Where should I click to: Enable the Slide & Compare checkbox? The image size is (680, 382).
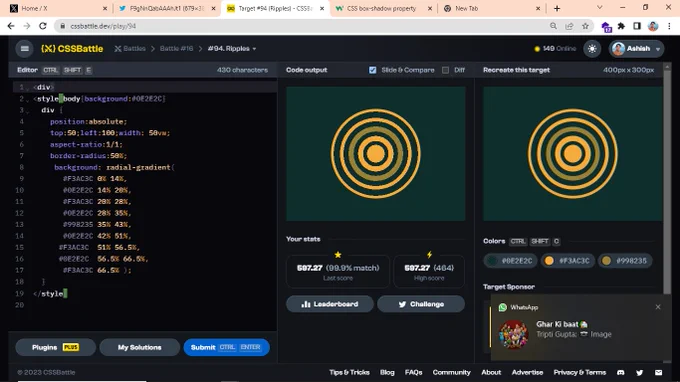[x=373, y=70]
